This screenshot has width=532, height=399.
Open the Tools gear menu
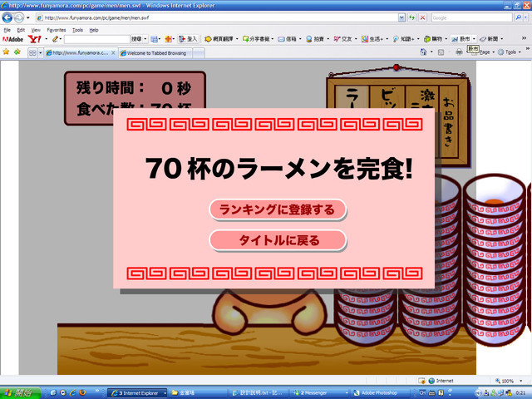coord(508,52)
